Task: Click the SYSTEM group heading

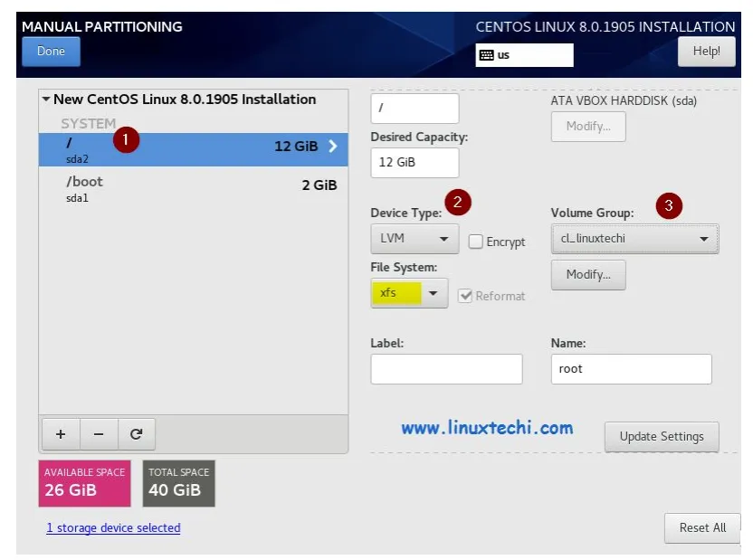Action: [x=89, y=123]
